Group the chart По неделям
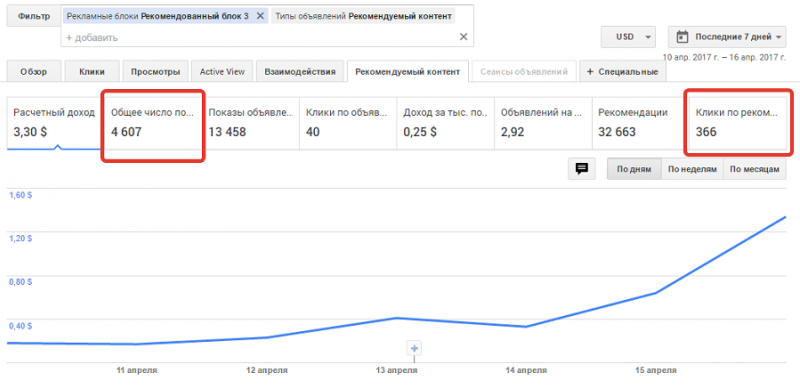The image size is (800, 389). tap(692, 169)
